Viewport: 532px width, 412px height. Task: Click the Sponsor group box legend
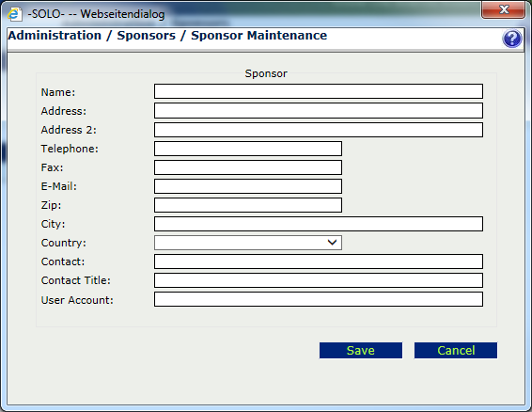pos(266,73)
